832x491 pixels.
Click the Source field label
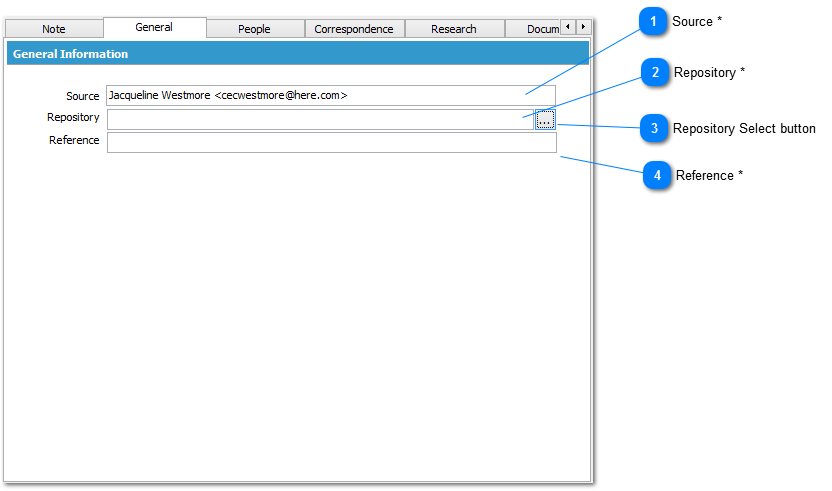pos(82,96)
